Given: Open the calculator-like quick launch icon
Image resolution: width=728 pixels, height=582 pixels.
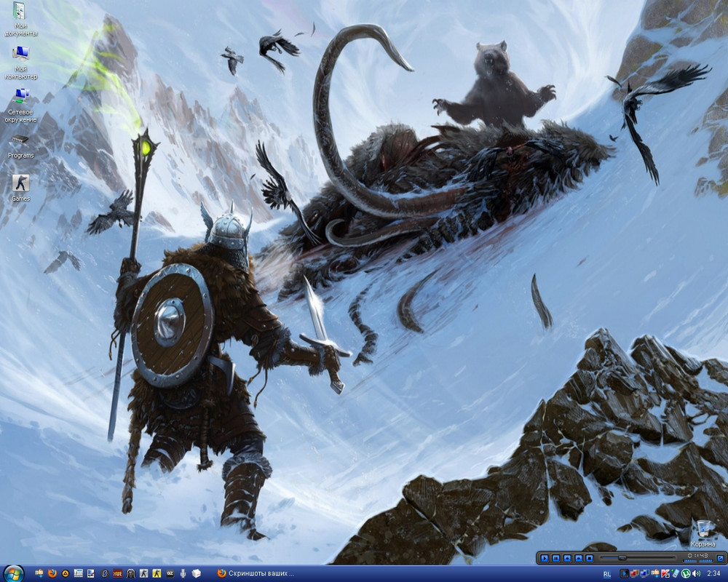Looking at the screenshot, I should [x=78, y=573].
